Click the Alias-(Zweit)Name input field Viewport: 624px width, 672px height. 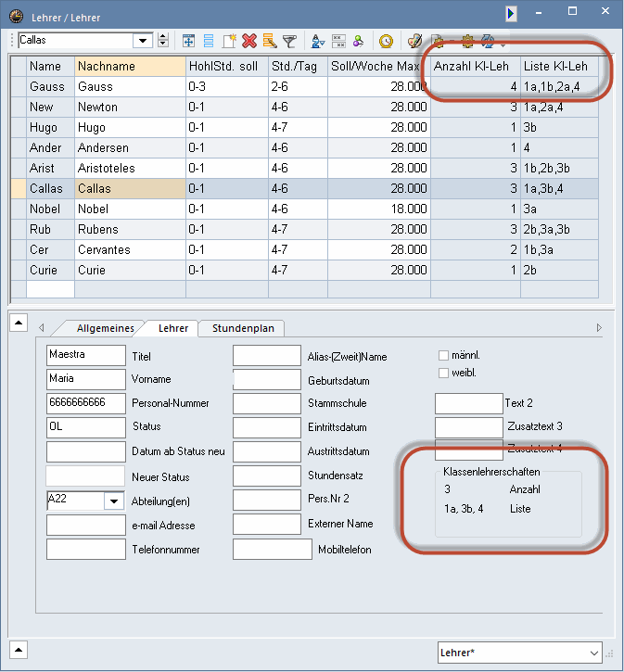[267, 355]
